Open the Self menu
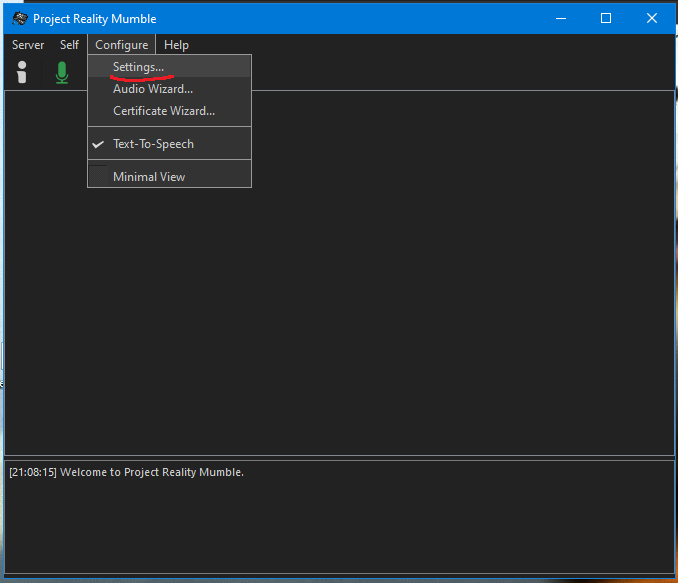678x583 pixels. (x=69, y=45)
